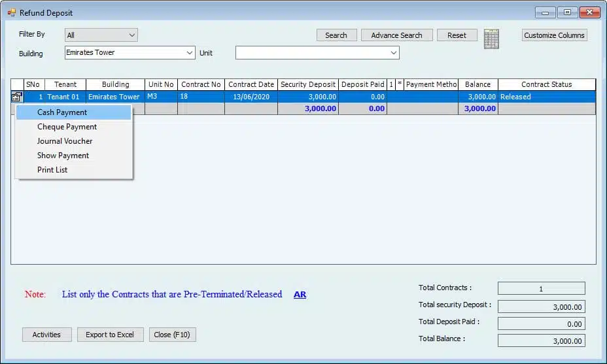Click the Reset button

pos(457,35)
